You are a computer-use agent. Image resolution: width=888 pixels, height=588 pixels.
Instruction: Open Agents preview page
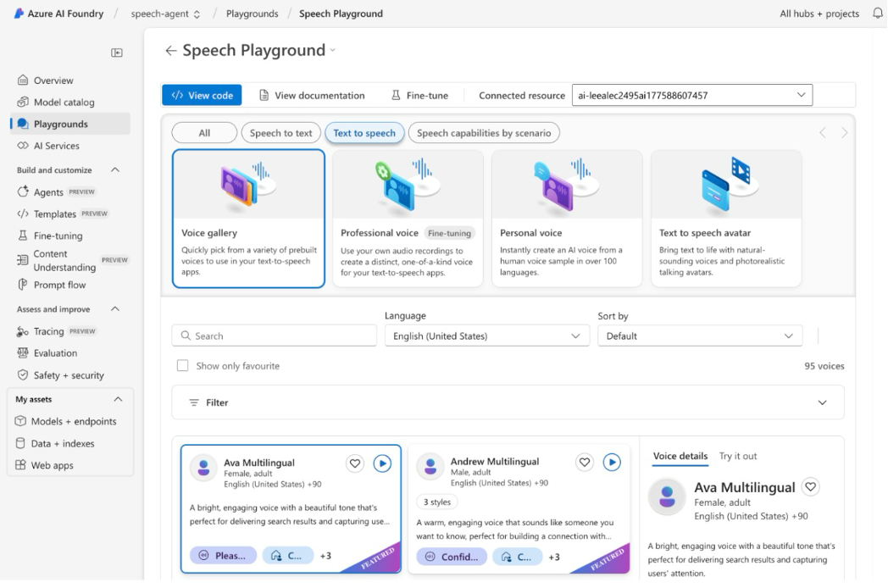point(56,192)
